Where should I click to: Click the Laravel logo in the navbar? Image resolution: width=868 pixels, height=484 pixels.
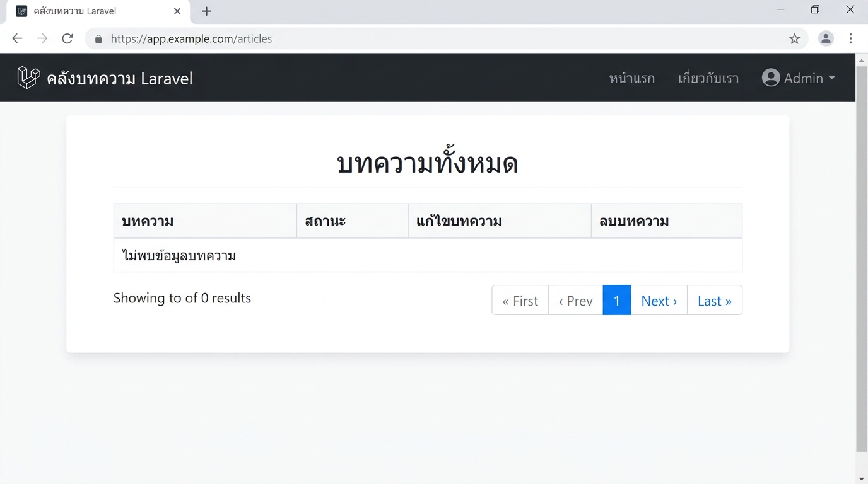(28, 78)
